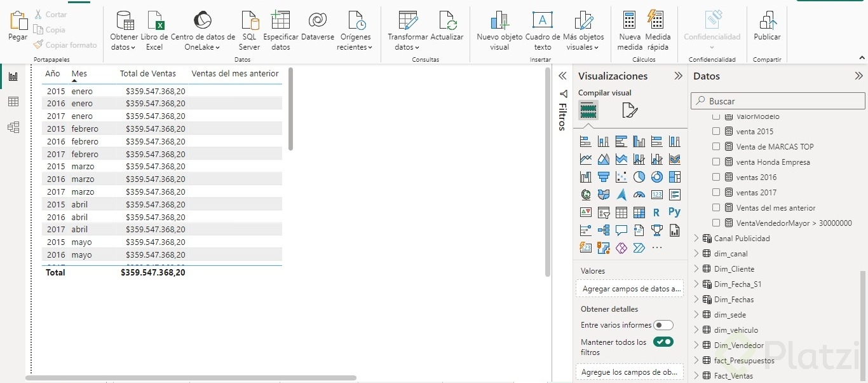Click the table visual's vertical scrollbar

(x=290, y=109)
